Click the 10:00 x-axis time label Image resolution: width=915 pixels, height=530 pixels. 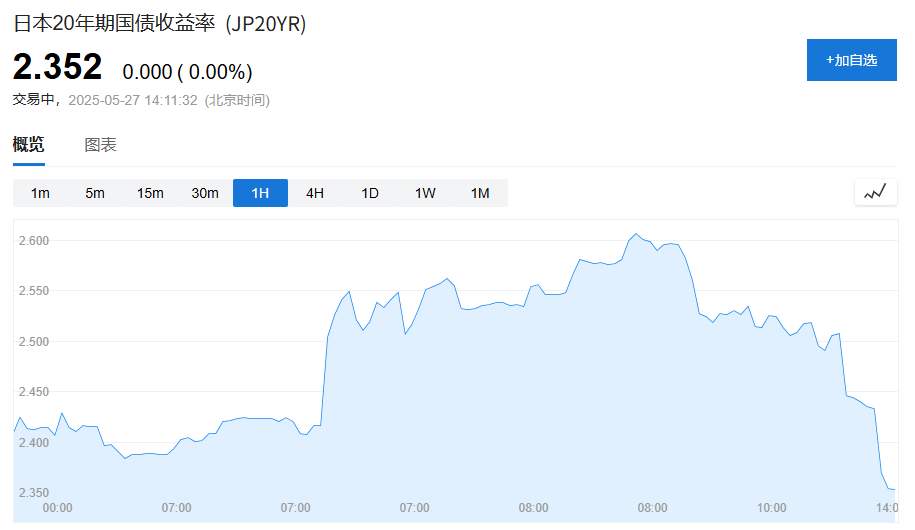(x=771, y=508)
